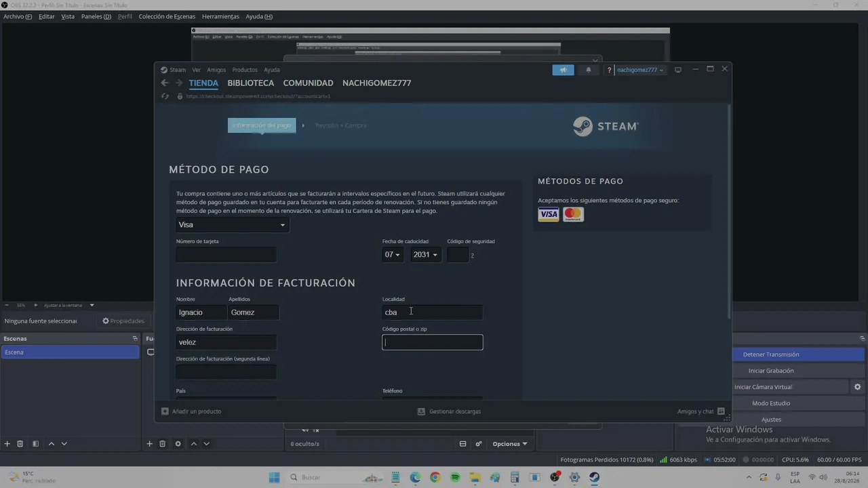Open Steam notifications bell

589,70
